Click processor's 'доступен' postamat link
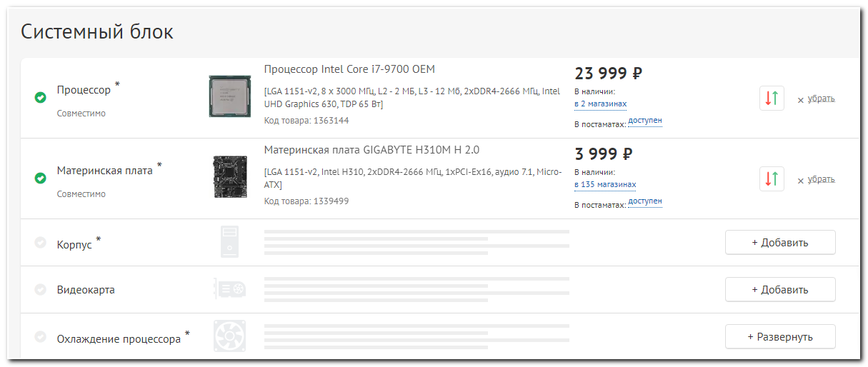The image size is (868, 367). (x=645, y=121)
